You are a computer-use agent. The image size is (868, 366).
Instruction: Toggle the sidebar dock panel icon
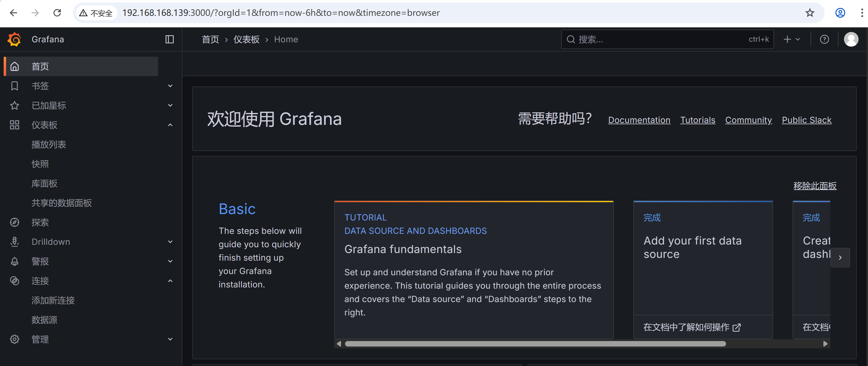[169, 39]
